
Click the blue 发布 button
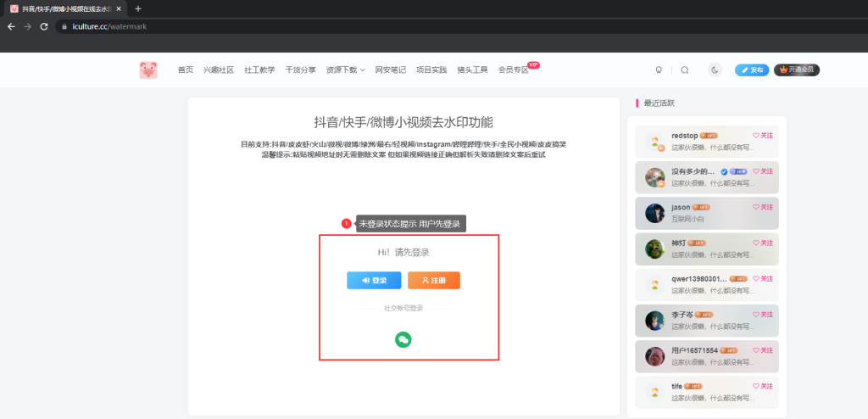752,70
